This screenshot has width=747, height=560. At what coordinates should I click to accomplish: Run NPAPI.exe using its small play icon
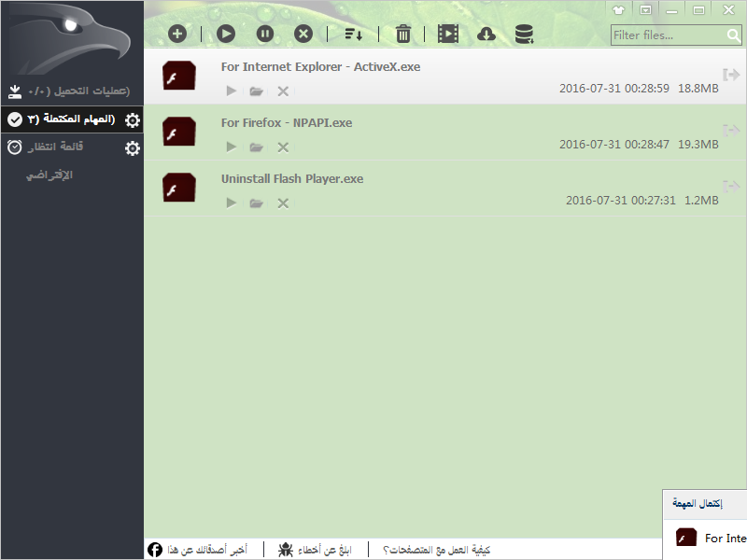tap(232, 147)
